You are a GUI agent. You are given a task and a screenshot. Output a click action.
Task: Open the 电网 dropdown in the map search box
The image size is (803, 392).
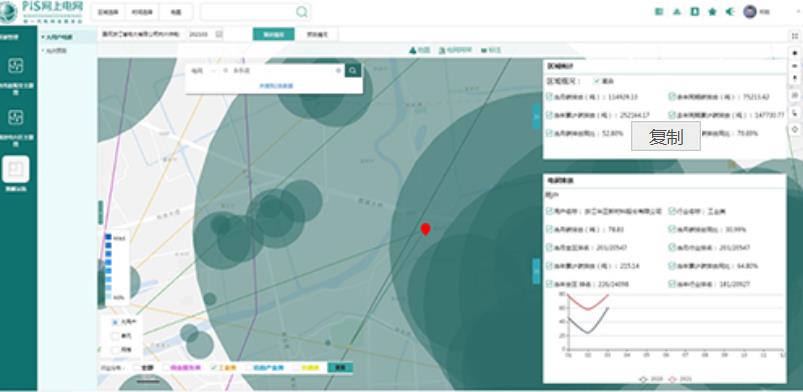click(x=204, y=71)
